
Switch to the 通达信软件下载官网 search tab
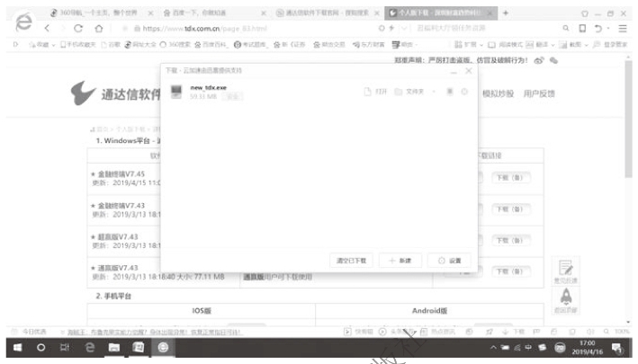323,13
